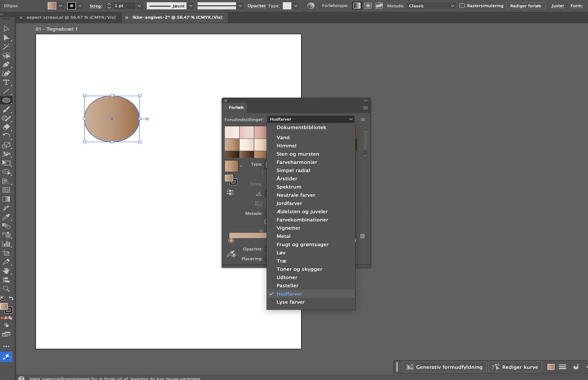588x380 pixels.
Task: Choose Pasteller from the presets list
Action: tap(287, 286)
